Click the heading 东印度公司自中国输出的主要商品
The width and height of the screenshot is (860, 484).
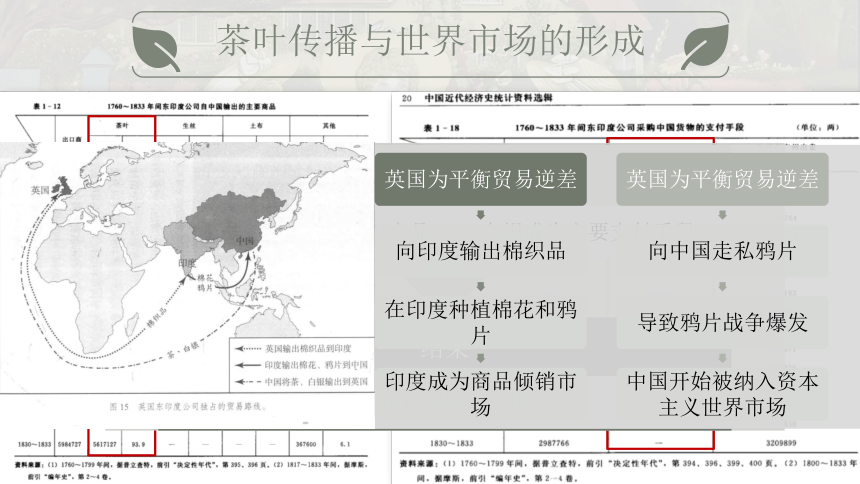pyautogui.click(x=191, y=106)
